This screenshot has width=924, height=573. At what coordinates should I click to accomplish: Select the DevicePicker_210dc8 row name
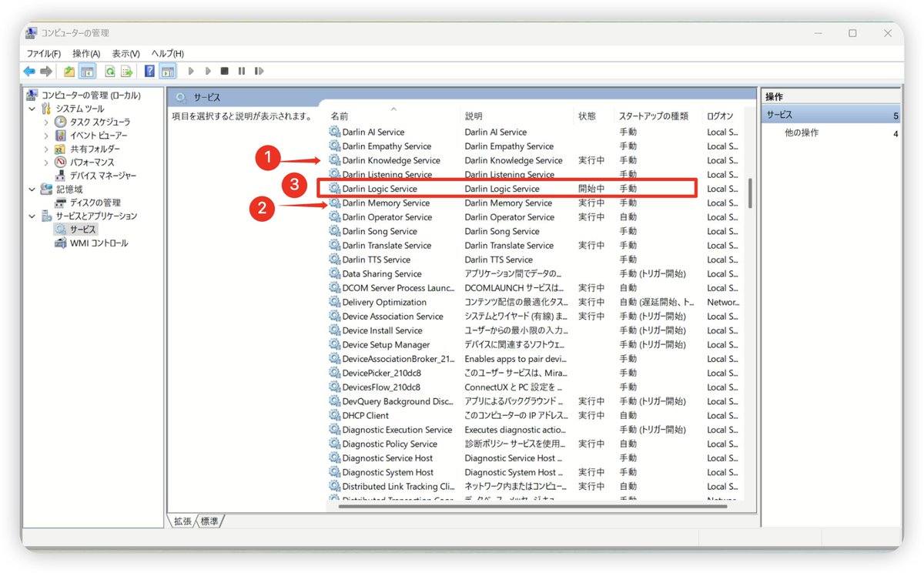click(381, 373)
